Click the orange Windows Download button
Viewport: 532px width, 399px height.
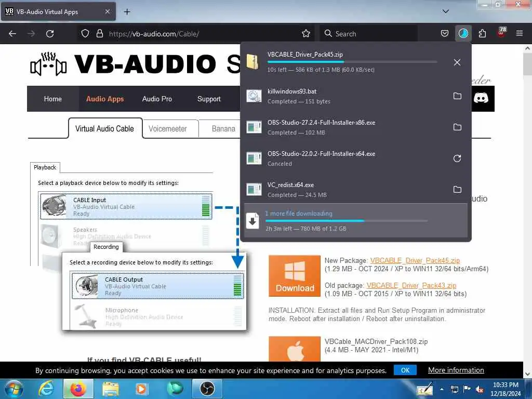295,276
